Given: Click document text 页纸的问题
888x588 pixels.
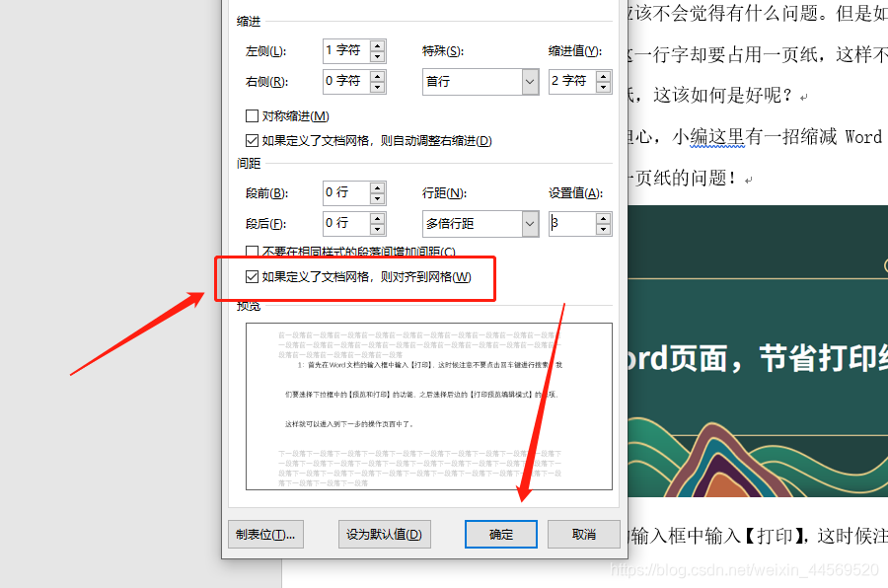Looking at the screenshot, I should pyautogui.click(x=680, y=179).
